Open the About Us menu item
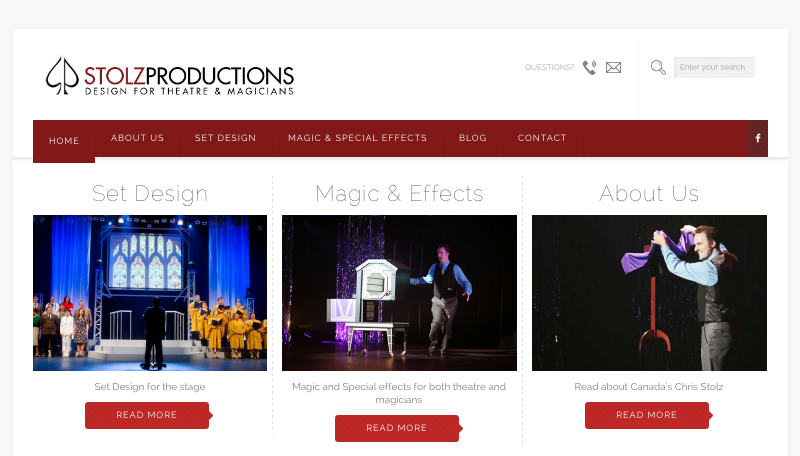Screen dimensions: 800x456 [x=137, y=138]
